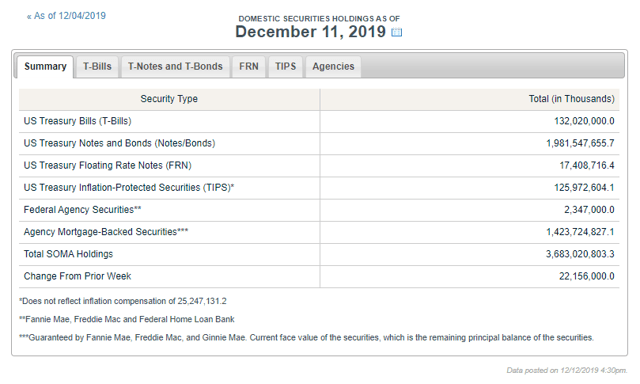Click the December 11, 2019 date heading
The height and width of the screenshot is (384, 640).
310,32
